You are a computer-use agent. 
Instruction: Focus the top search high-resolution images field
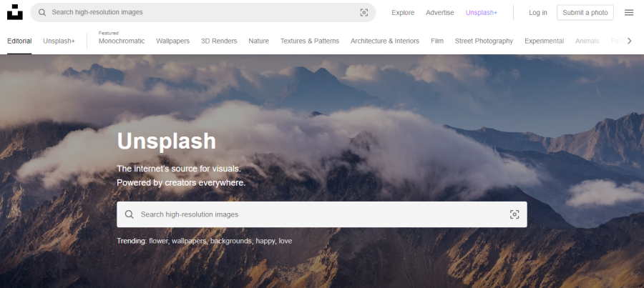203,12
